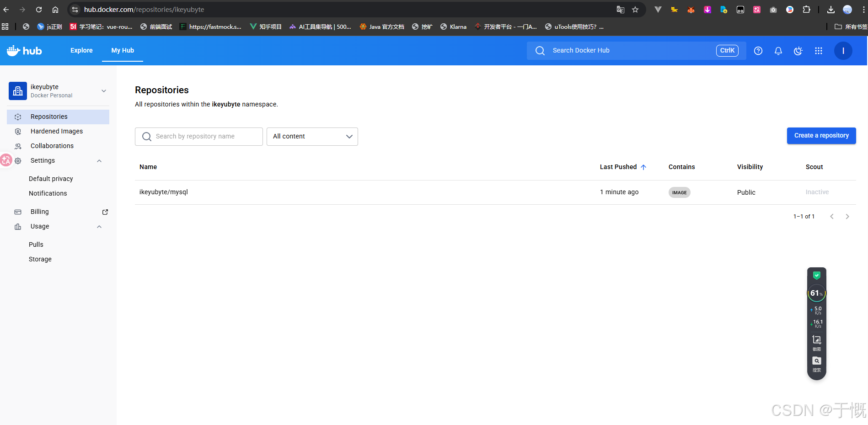
Task: Open the notifications bell icon
Action: pos(778,51)
